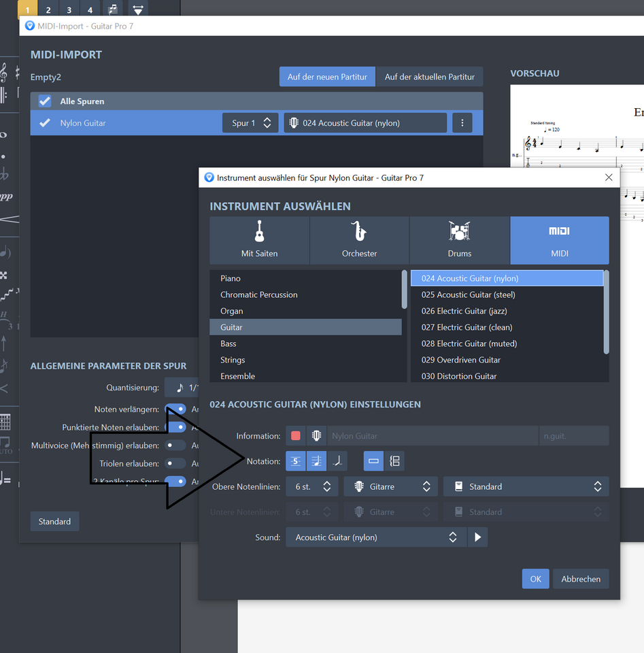The width and height of the screenshot is (644, 653).
Task: Select voice 2 in main toolbar
Action: 48,9
